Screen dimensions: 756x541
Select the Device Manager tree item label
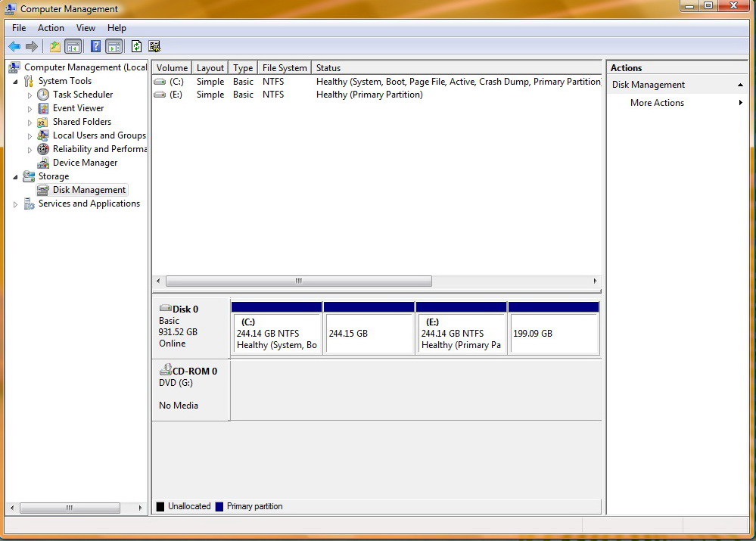point(85,163)
